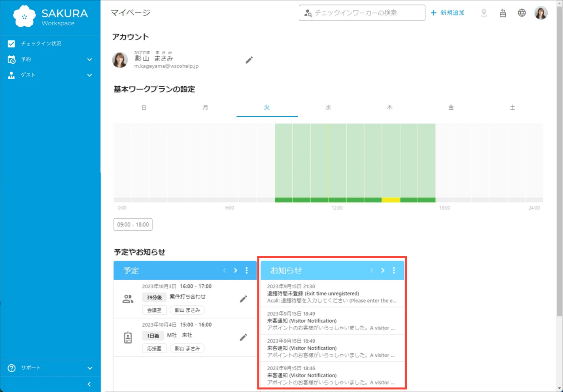Click the location pin icon in header
Screen dimensions: 563x392
(x=484, y=13)
